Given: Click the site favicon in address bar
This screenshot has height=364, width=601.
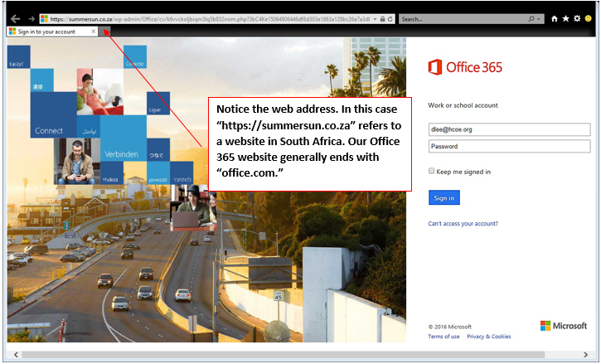Looking at the screenshot, I should 45,19.
